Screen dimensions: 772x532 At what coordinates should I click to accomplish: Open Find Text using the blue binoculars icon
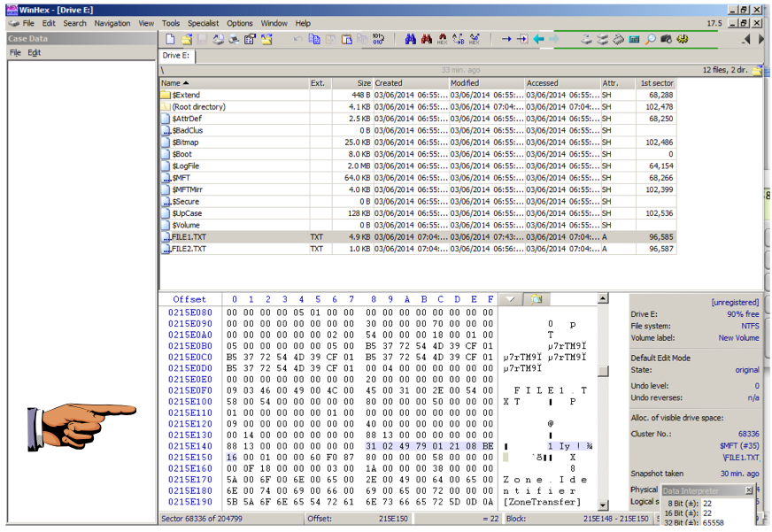[x=411, y=39]
